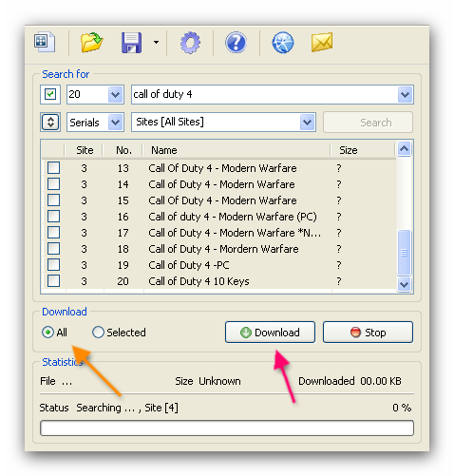
Task: Click the yellow envelope mail icon
Action: click(322, 42)
